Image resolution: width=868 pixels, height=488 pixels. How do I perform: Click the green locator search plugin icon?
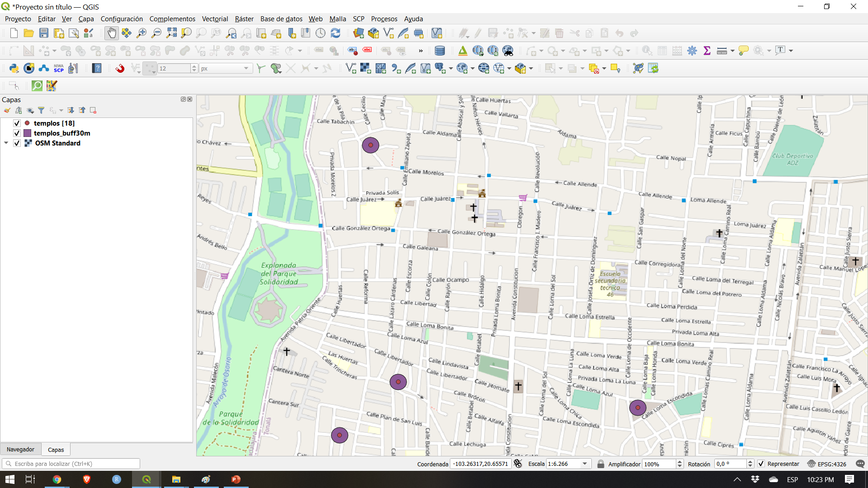37,86
